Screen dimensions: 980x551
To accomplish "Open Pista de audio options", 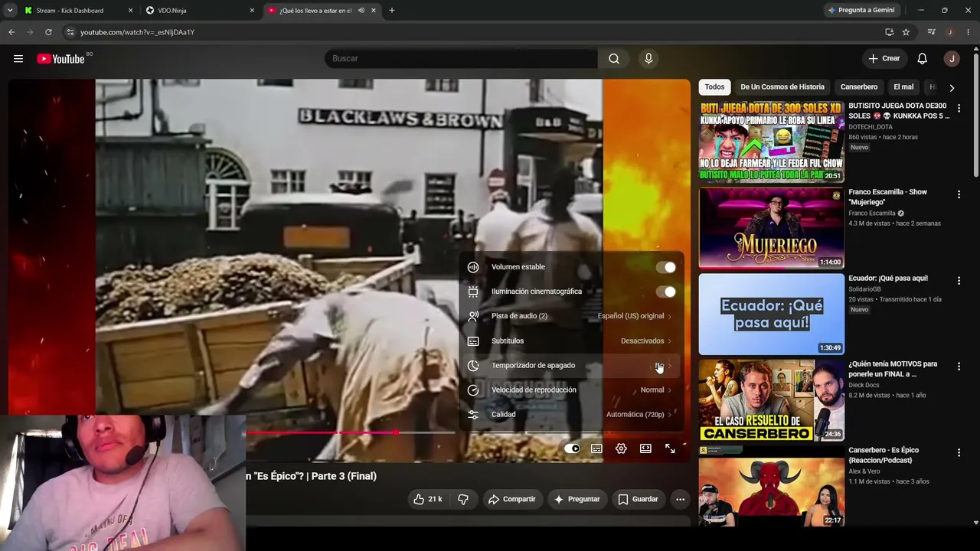I will (572, 316).
